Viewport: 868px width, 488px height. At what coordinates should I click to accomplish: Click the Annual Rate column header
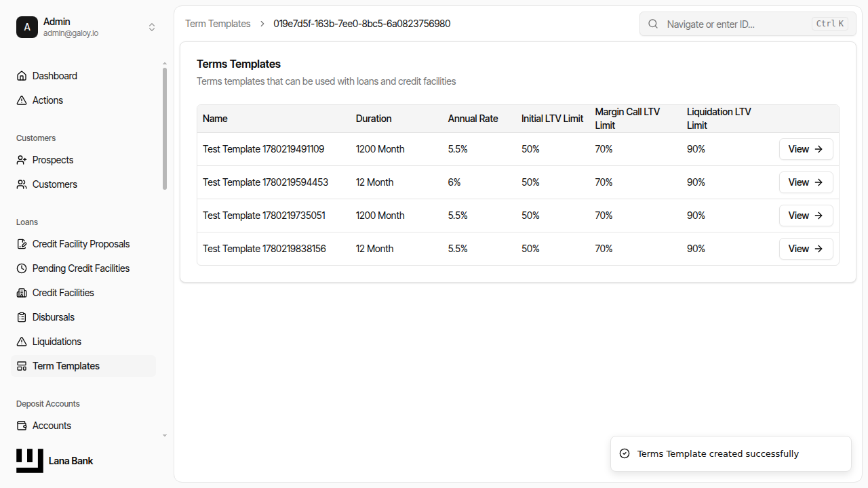point(473,119)
